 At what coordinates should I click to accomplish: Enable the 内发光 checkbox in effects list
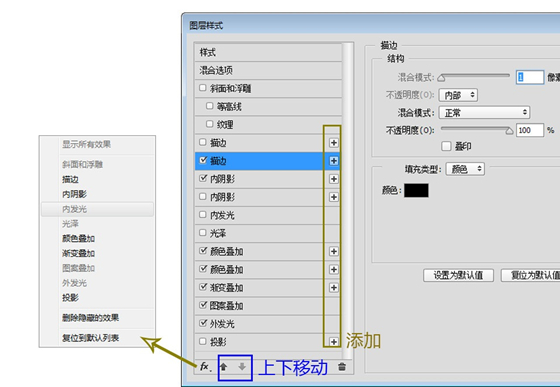(203, 215)
